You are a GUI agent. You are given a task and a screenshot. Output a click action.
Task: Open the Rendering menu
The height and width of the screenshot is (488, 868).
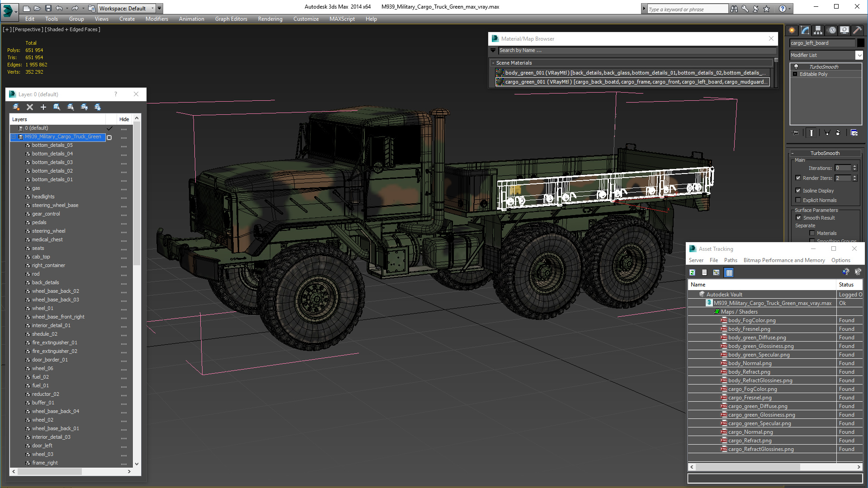point(270,19)
